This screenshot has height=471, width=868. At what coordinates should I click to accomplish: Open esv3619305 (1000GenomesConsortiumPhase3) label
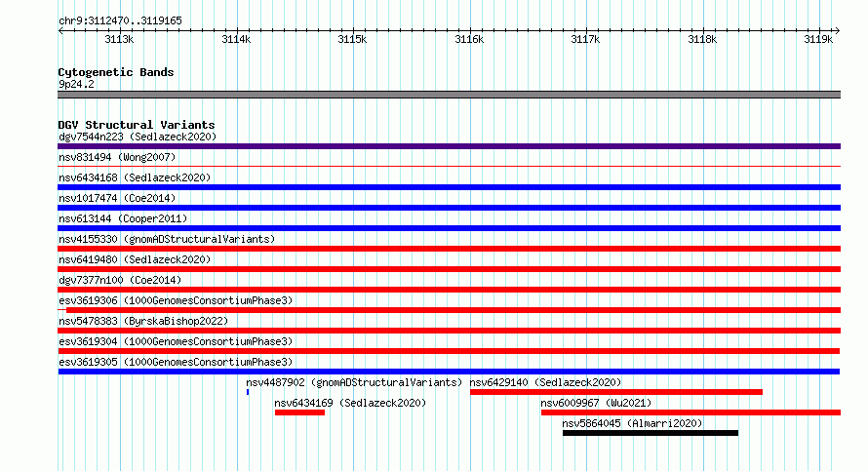click(x=176, y=362)
